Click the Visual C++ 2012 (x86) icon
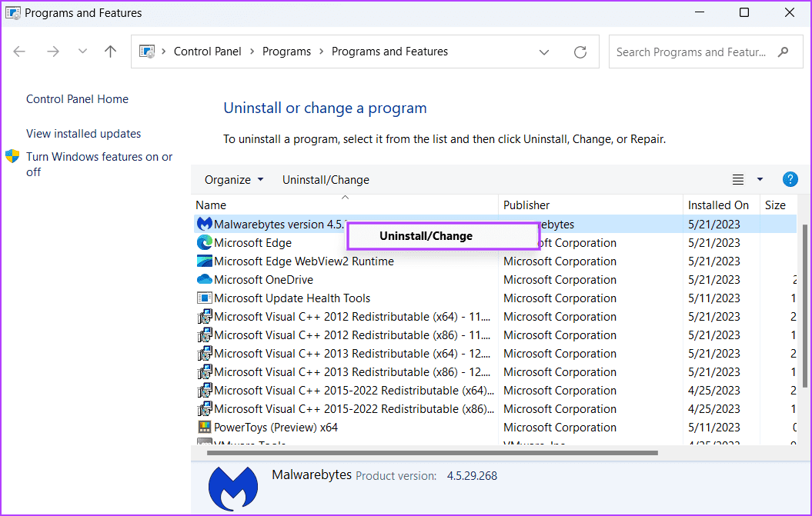 pyautogui.click(x=205, y=335)
